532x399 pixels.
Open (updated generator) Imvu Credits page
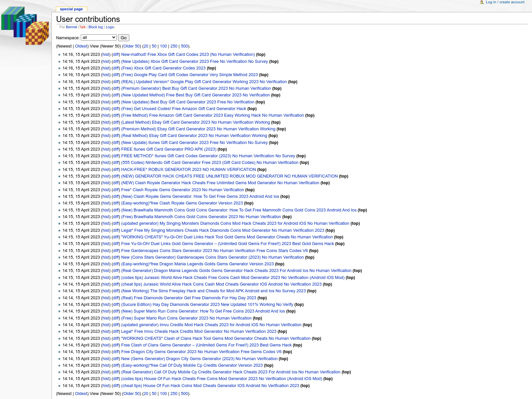tap(211, 325)
